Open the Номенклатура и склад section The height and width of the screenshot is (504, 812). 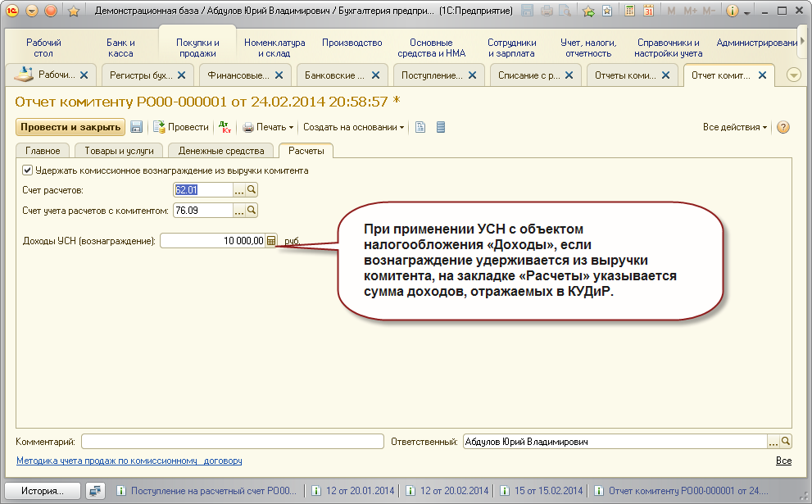[274, 48]
